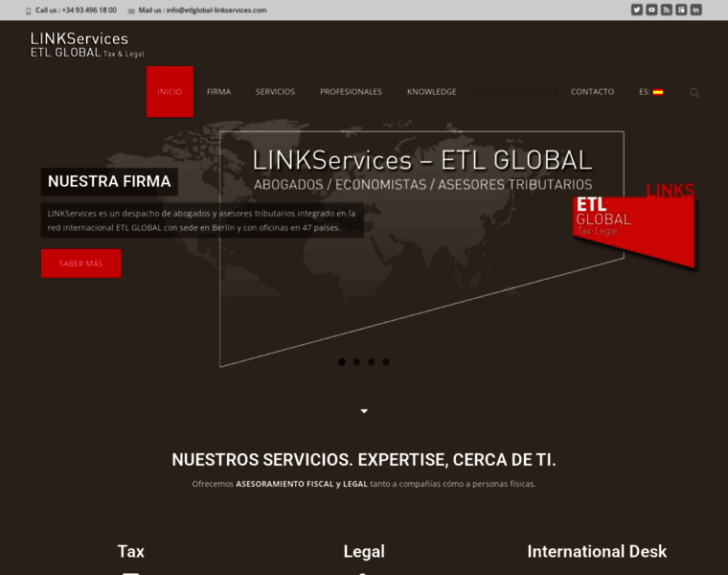Select the fourth slider dot
Image resolution: width=728 pixels, height=575 pixels.
pos(386,362)
